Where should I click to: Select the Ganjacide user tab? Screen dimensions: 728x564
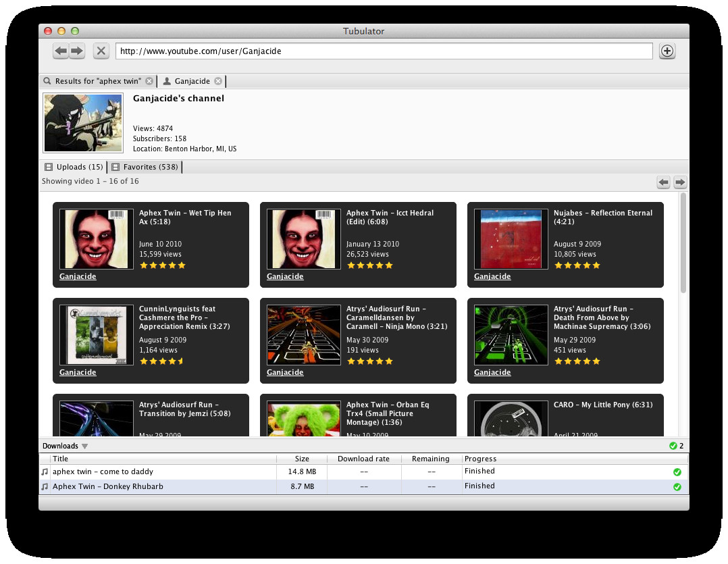(192, 81)
